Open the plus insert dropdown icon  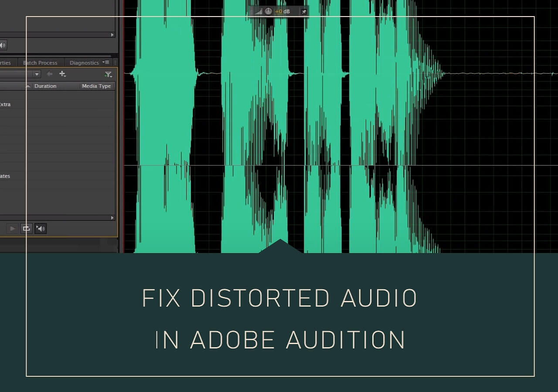[x=62, y=74]
